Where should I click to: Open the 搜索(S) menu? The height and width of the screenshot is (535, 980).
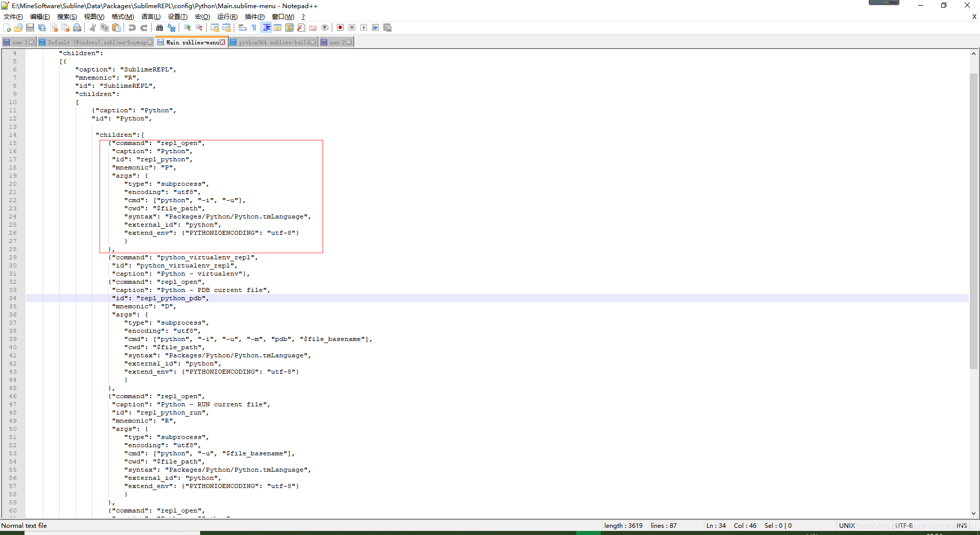pyautogui.click(x=67, y=17)
